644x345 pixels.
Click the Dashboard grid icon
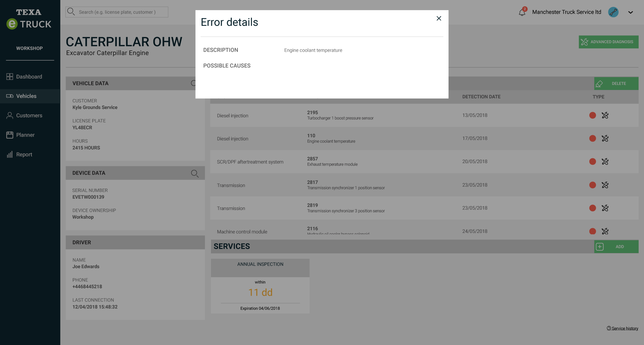[x=10, y=77]
